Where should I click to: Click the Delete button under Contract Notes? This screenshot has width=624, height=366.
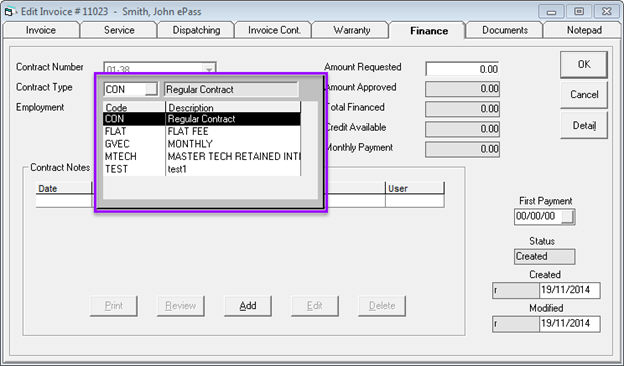(x=382, y=306)
